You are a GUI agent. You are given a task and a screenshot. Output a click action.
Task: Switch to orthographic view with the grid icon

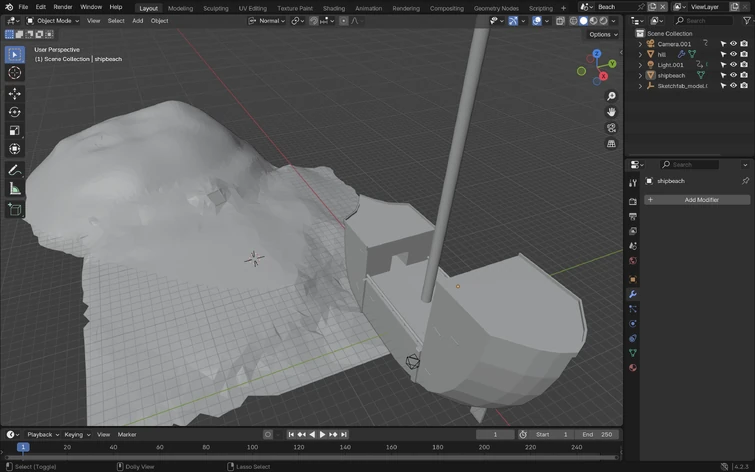(611, 144)
